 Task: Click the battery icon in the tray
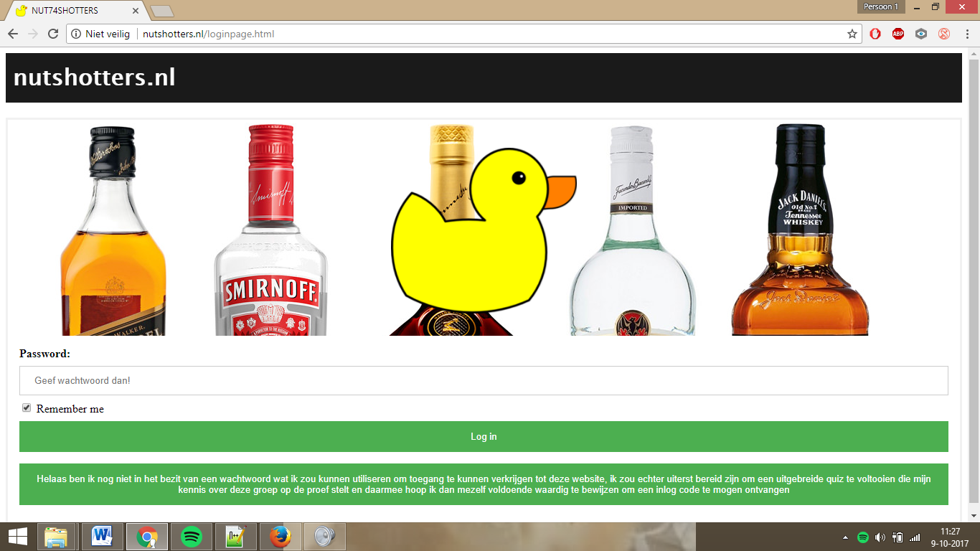click(897, 537)
